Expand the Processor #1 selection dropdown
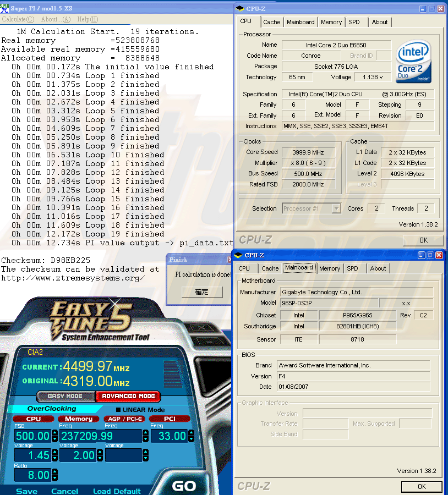 336,208
